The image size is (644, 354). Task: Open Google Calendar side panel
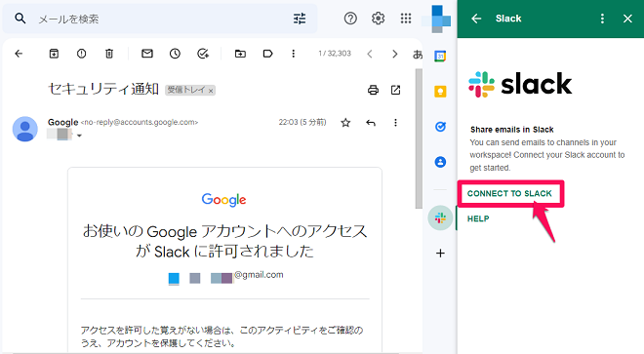tap(440, 56)
